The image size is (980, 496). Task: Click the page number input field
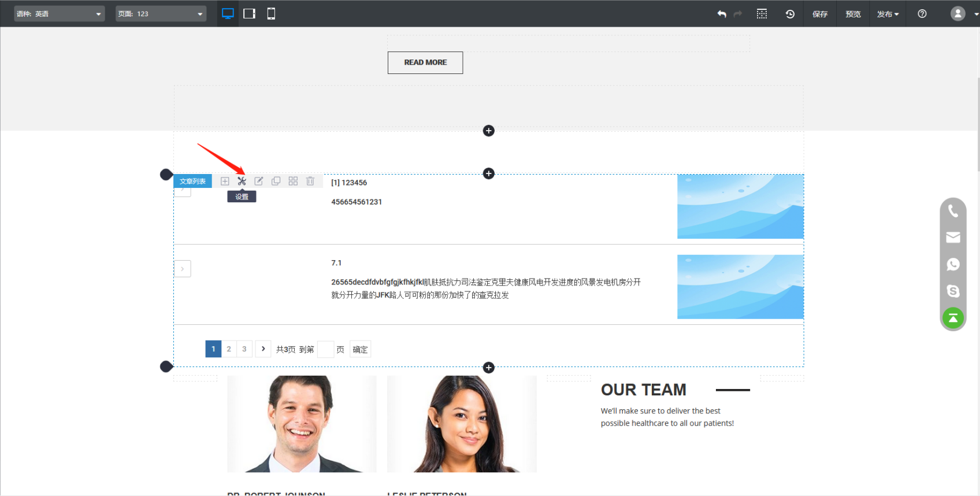pos(325,350)
